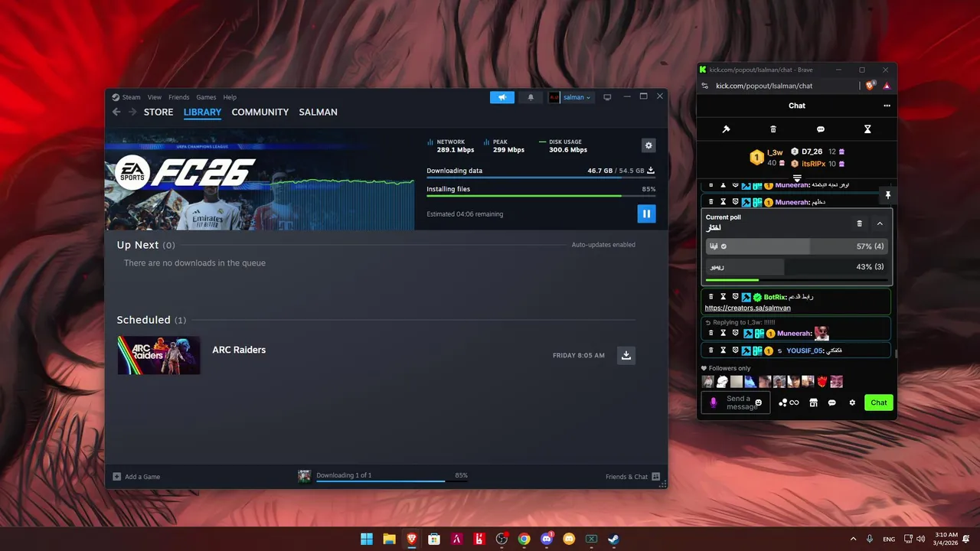Click Add a Game in Steam
The image size is (980, 551).
pyautogui.click(x=137, y=477)
